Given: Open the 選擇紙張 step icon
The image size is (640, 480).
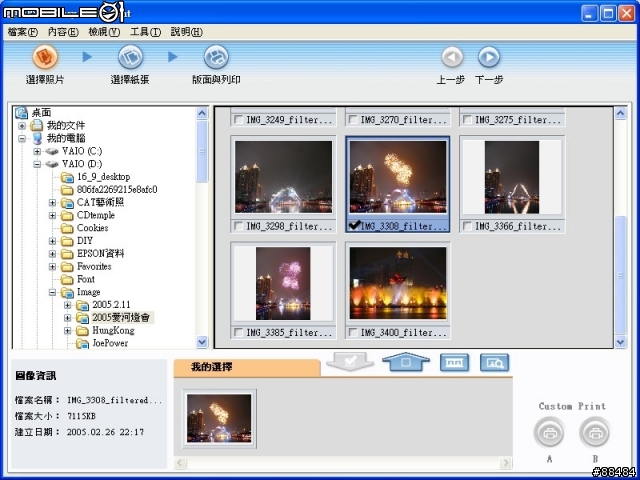Looking at the screenshot, I should [x=130, y=57].
